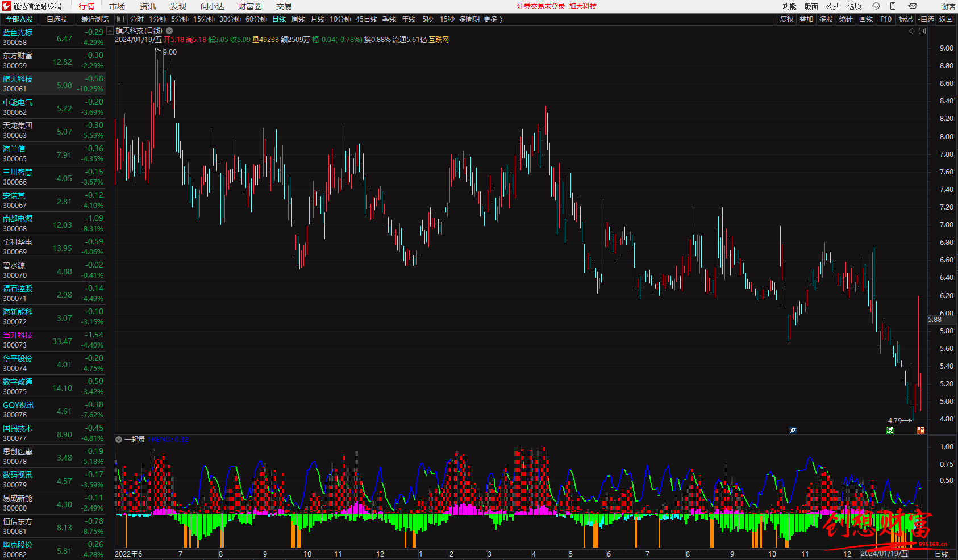This screenshot has width=958, height=560.
Task: Expand the 一起爆 indicator dropdown arrow
Action: tap(119, 440)
